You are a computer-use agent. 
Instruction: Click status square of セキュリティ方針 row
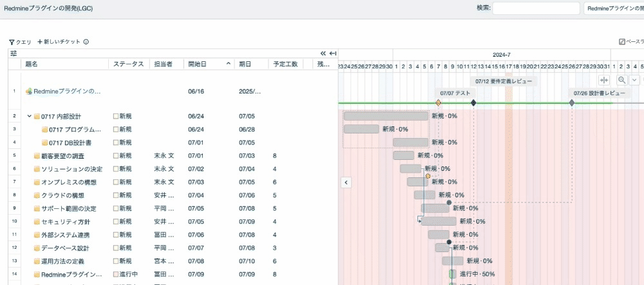coord(116,222)
